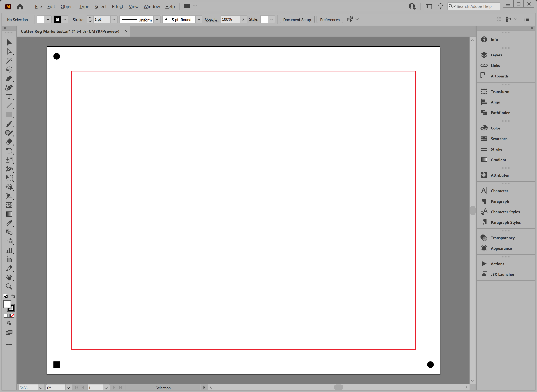Expand the collapsed toolbar double arrows
This screenshot has width=537, height=392.
[x=5, y=28]
